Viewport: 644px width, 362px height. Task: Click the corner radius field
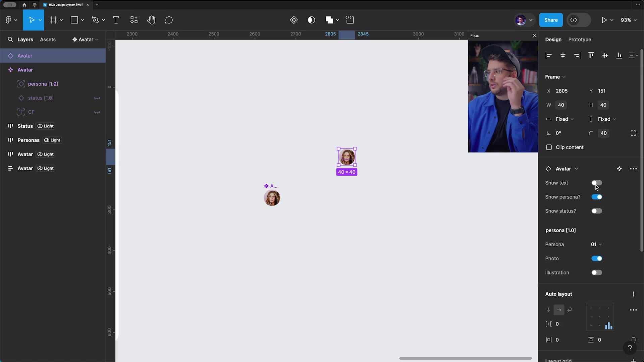pos(604,133)
